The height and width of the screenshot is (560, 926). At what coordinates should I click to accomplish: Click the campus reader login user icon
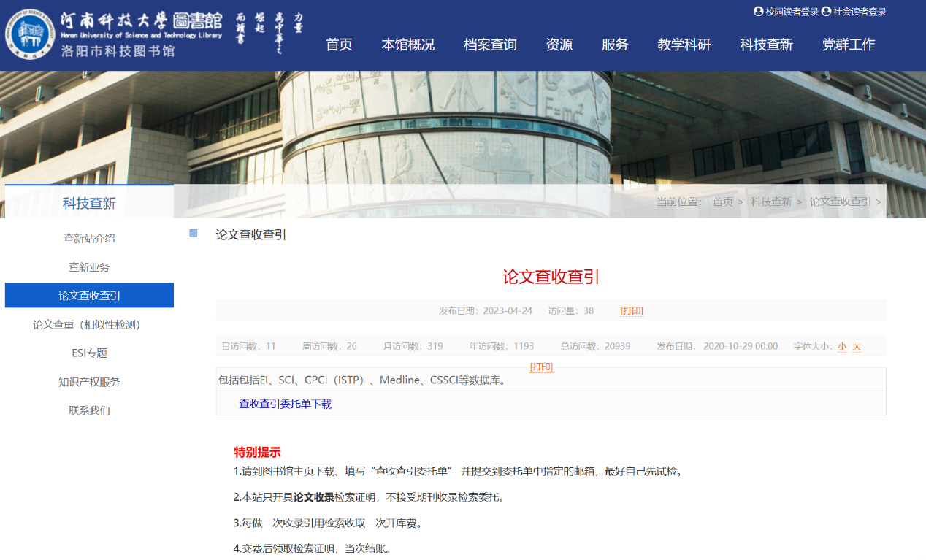758,12
